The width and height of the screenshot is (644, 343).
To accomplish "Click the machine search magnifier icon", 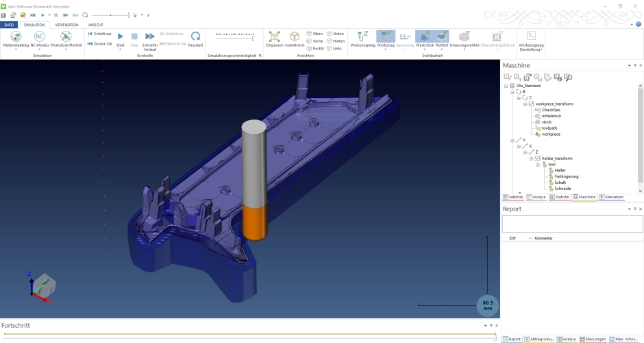I will 568,77.
